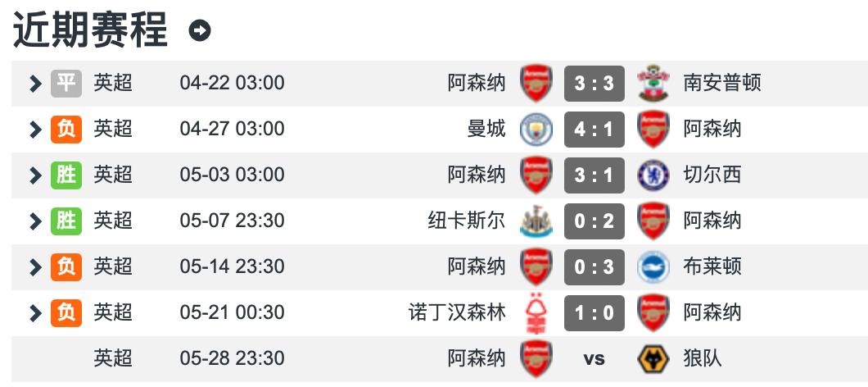Viewport: 868px width, 387px height.
Task: Click Arsenal crest in the 05-28 fixture
Action: 536,358
